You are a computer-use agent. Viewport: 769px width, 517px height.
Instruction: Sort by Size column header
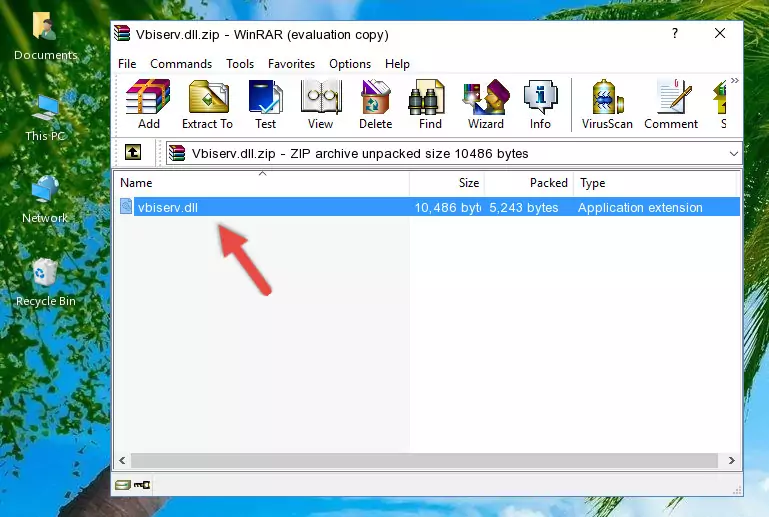pyautogui.click(x=447, y=183)
